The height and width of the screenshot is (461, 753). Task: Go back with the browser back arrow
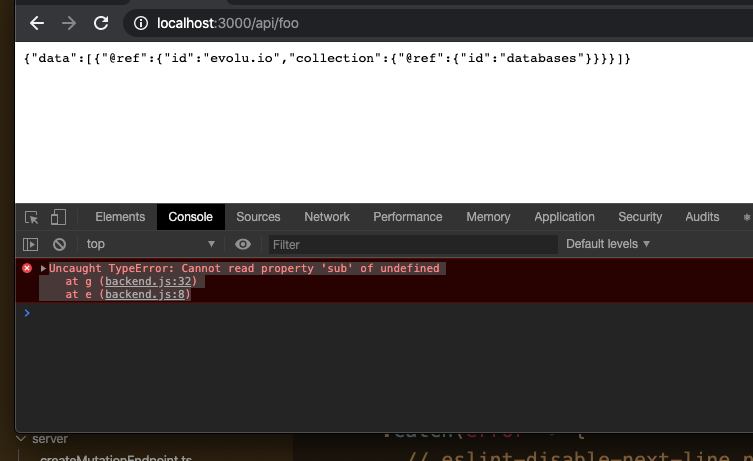point(37,23)
